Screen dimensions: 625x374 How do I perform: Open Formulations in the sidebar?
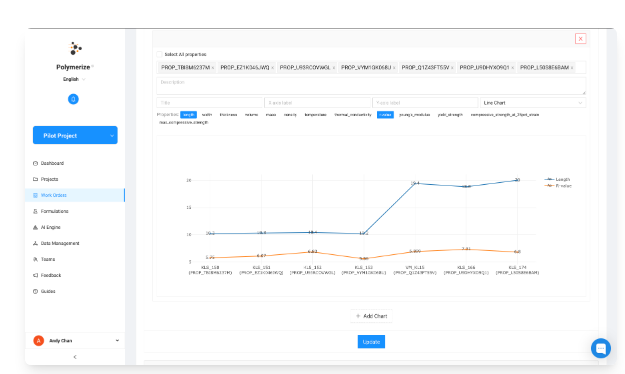pos(55,211)
